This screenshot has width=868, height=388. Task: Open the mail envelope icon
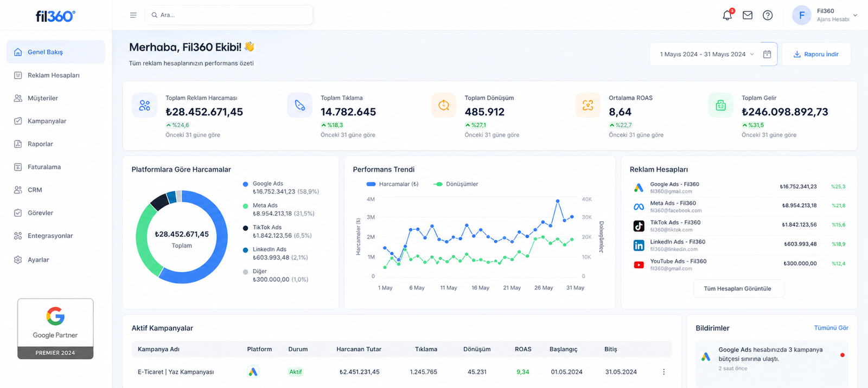point(748,15)
